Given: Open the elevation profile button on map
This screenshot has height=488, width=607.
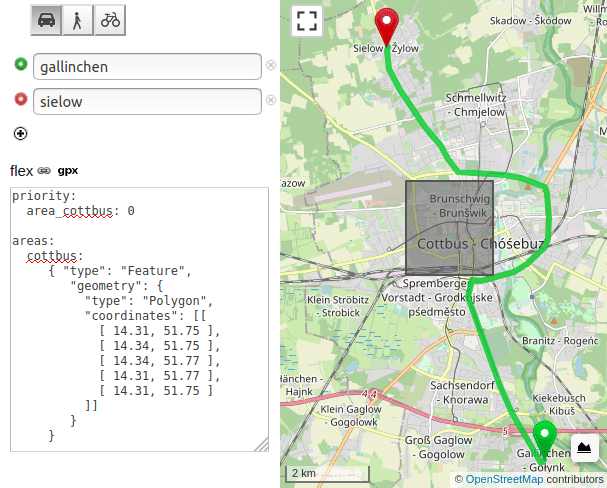Looking at the screenshot, I should point(585,446).
